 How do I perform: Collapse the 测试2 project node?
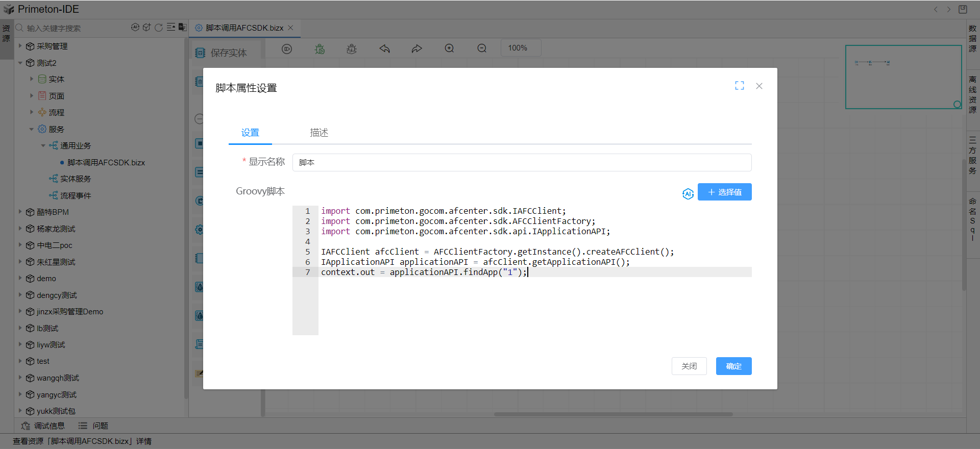20,63
